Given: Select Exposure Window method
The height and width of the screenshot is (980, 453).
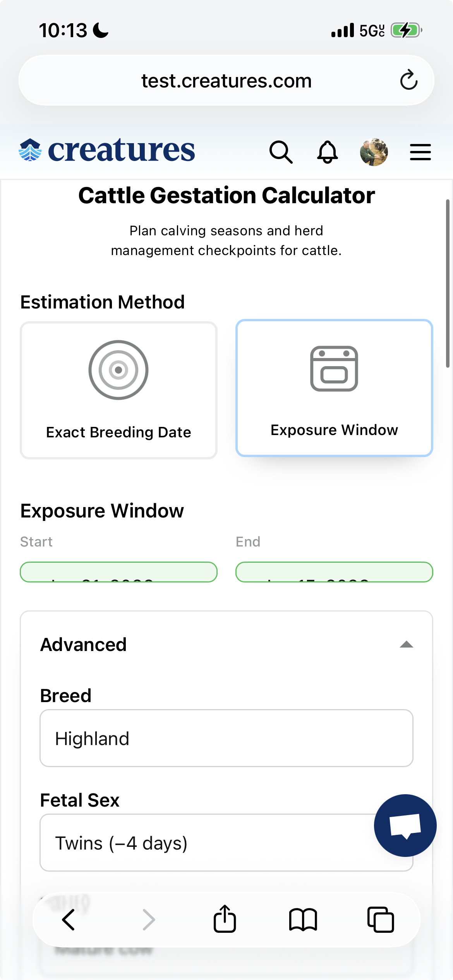Looking at the screenshot, I should 334,388.
